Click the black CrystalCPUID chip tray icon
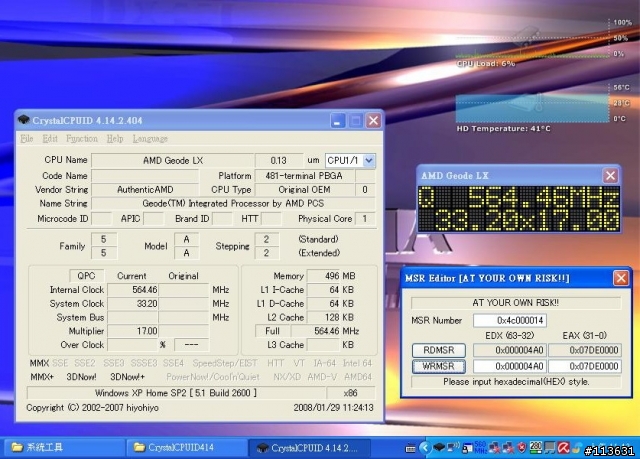 coord(439,448)
